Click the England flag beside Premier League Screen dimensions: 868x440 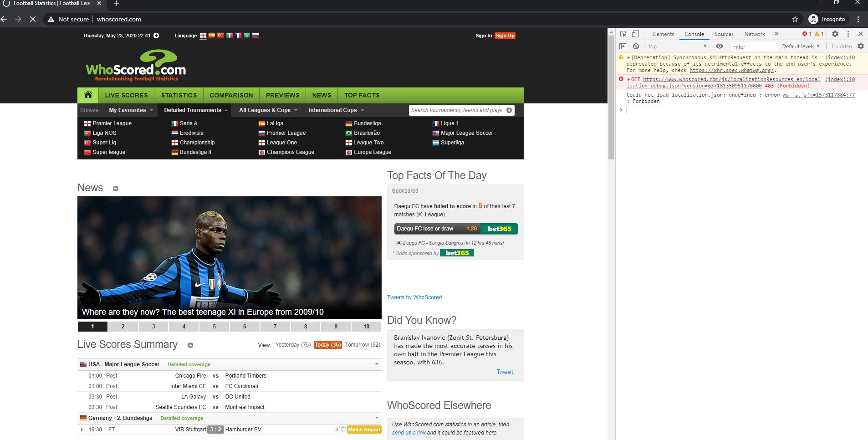[87, 123]
